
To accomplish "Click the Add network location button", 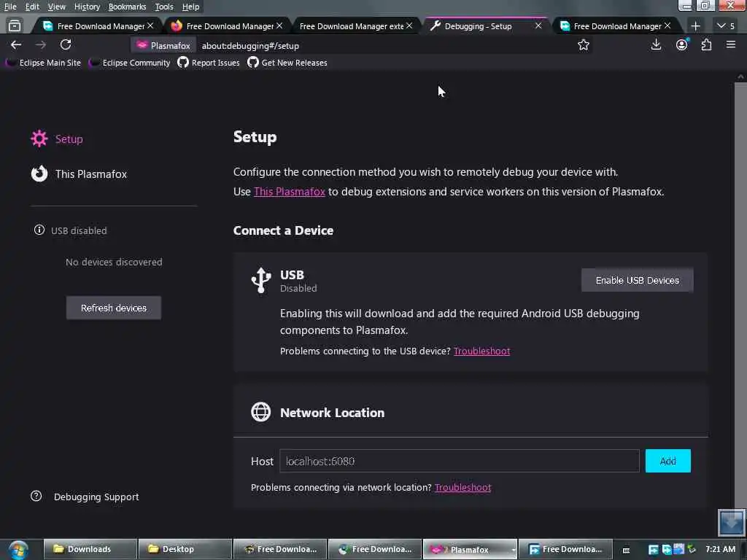I will [667, 461].
